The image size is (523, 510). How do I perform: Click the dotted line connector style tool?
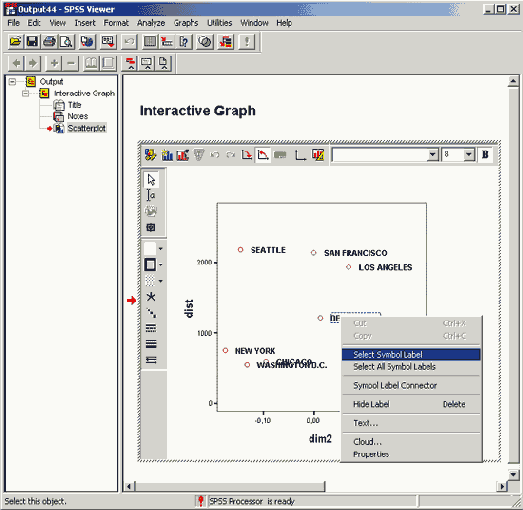coord(151,313)
